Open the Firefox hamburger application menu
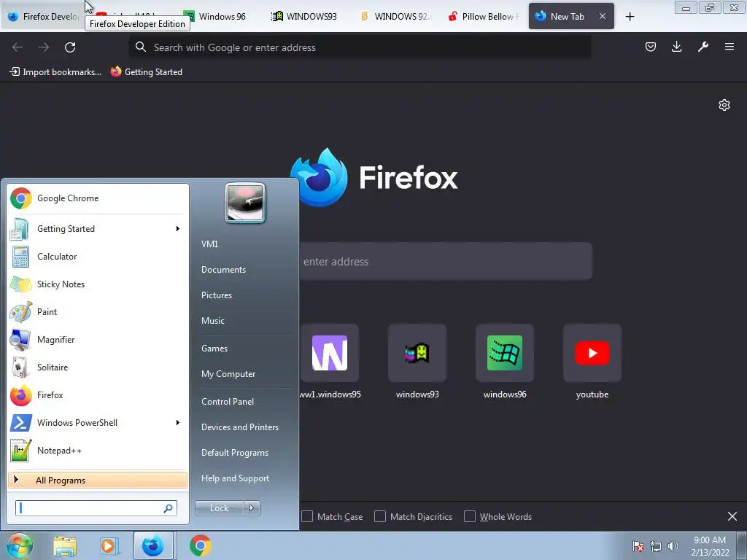This screenshot has width=747, height=560. coord(729,47)
